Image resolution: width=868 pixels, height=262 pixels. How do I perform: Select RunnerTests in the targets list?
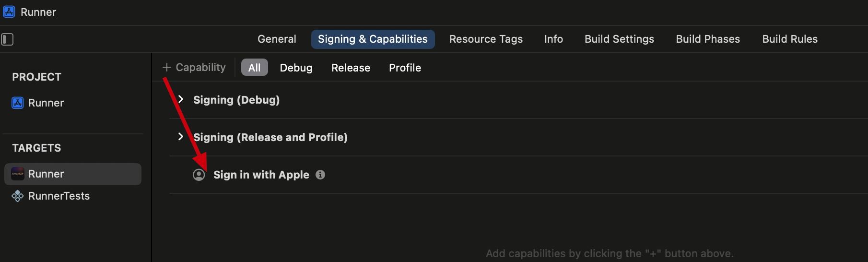coord(59,196)
